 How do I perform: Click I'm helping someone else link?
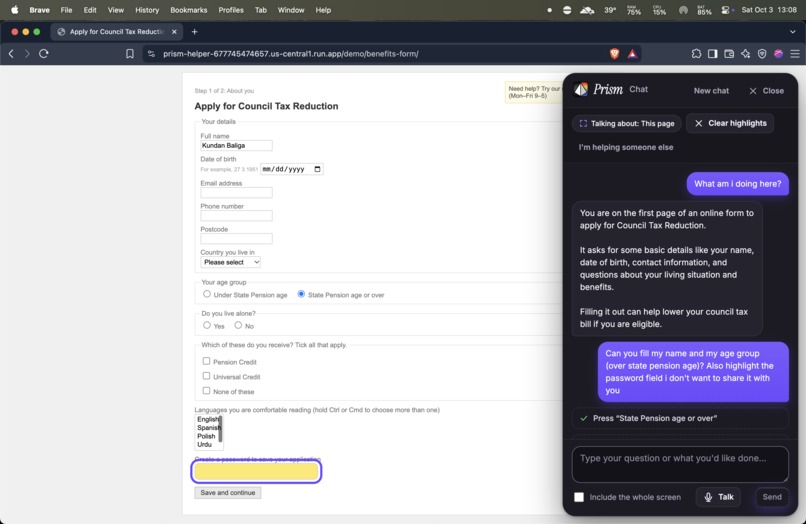click(626, 147)
